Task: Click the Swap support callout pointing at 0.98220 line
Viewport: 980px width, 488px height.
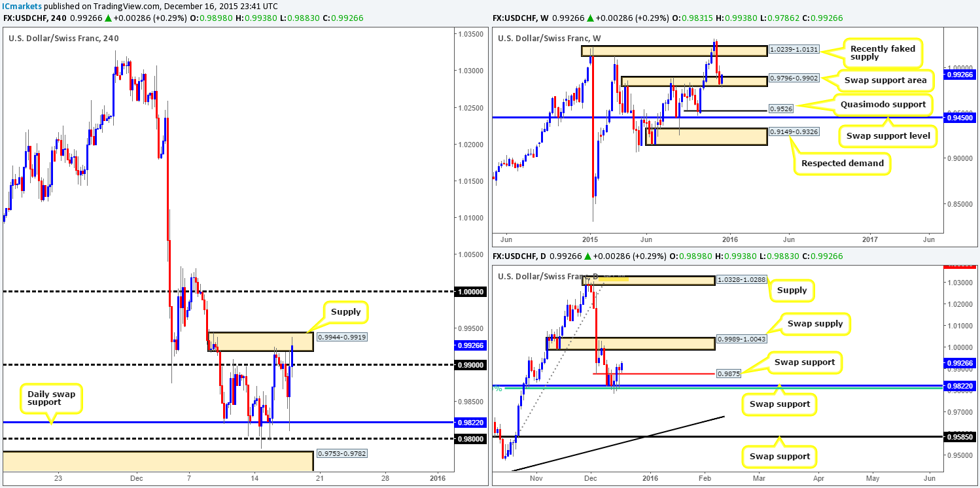Action: tap(779, 404)
